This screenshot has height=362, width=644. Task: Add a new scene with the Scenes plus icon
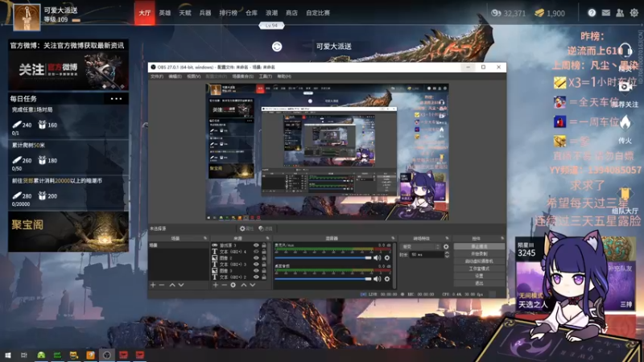153,285
